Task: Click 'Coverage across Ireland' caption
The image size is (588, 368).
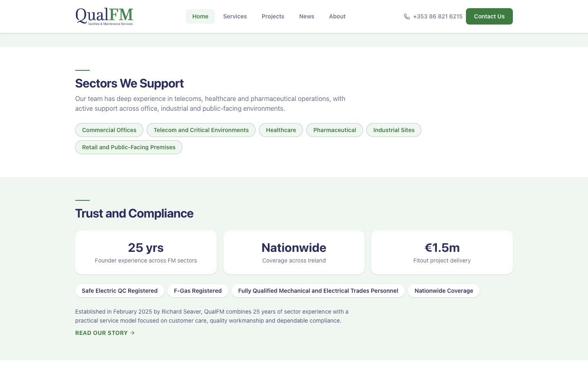Action: [294, 260]
